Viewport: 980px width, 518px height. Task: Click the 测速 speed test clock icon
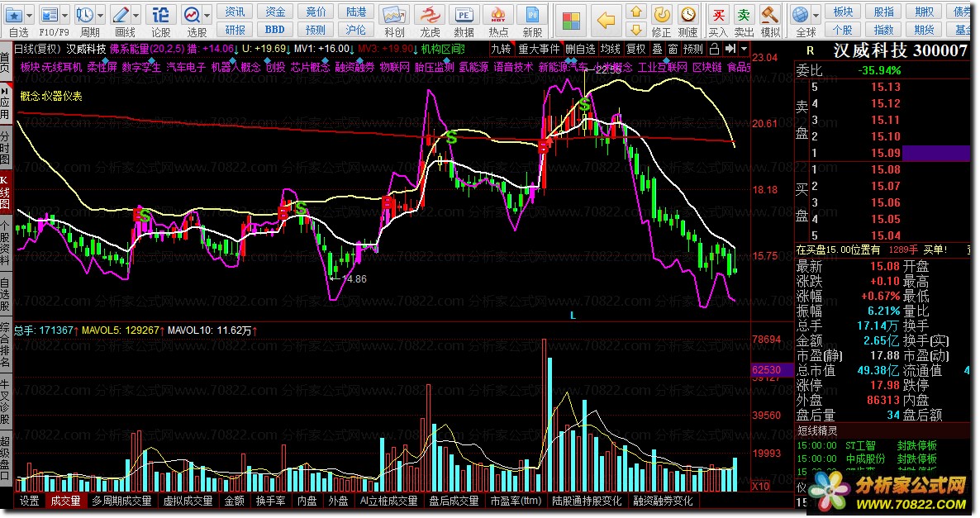[688, 15]
